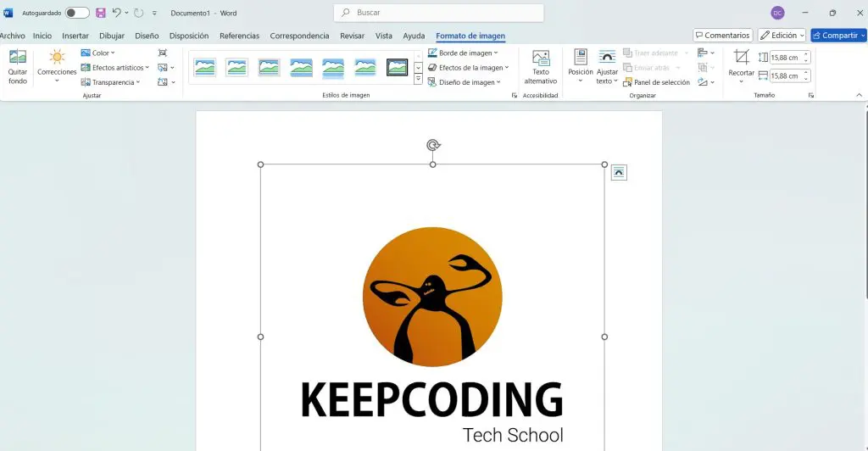The width and height of the screenshot is (868, 451).
Task: Expand the picture styles gallery
Action: 418,79
